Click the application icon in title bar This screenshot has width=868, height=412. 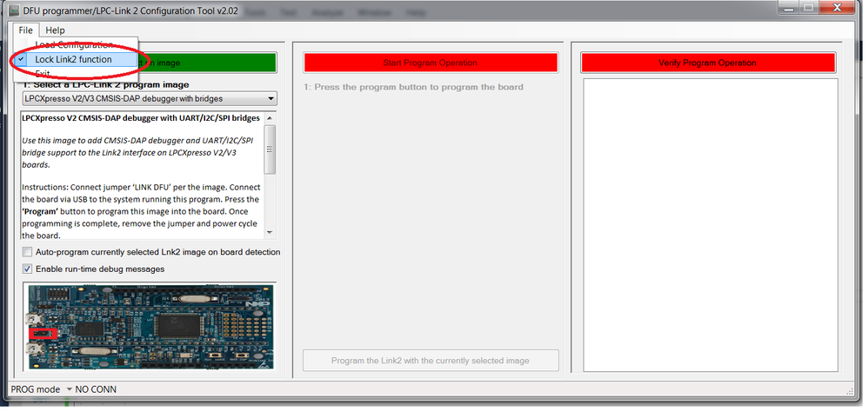coord(15,11)
